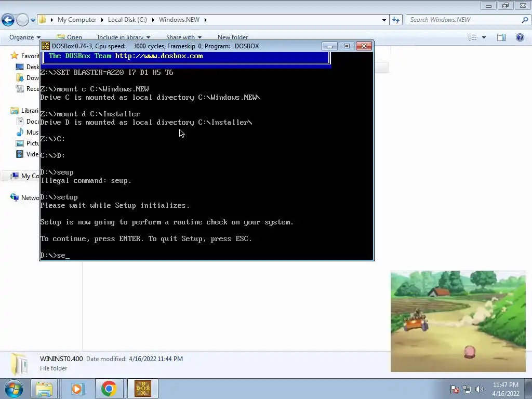Expand the arrow after Windows.NEW breadcrumb
This screenshot has height=399, width=532.
click(x=206, y=20)
